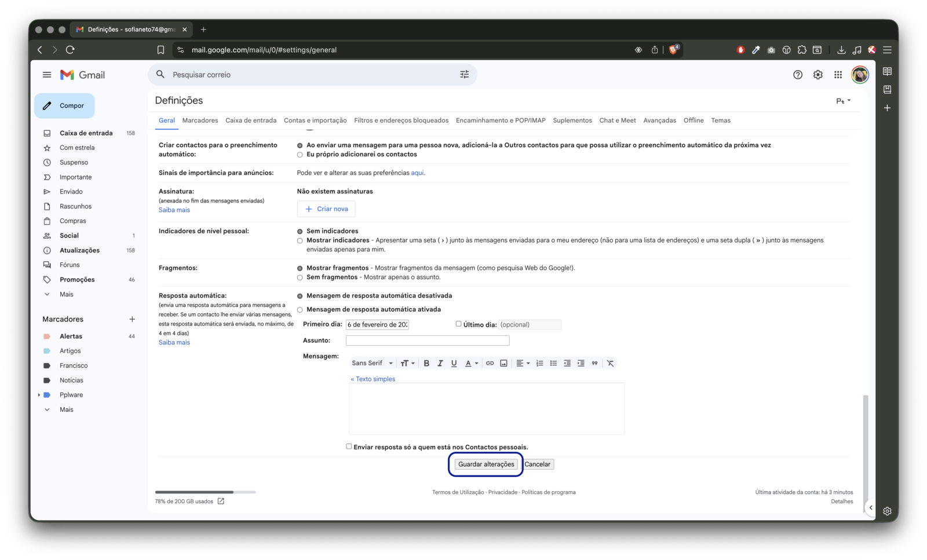Click the Italic formatting icon
The image size is (927, 560).
440,363
